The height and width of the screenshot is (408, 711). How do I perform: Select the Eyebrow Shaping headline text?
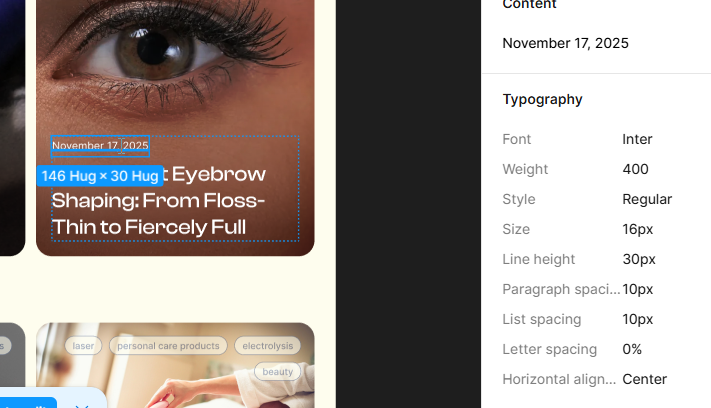159,201
